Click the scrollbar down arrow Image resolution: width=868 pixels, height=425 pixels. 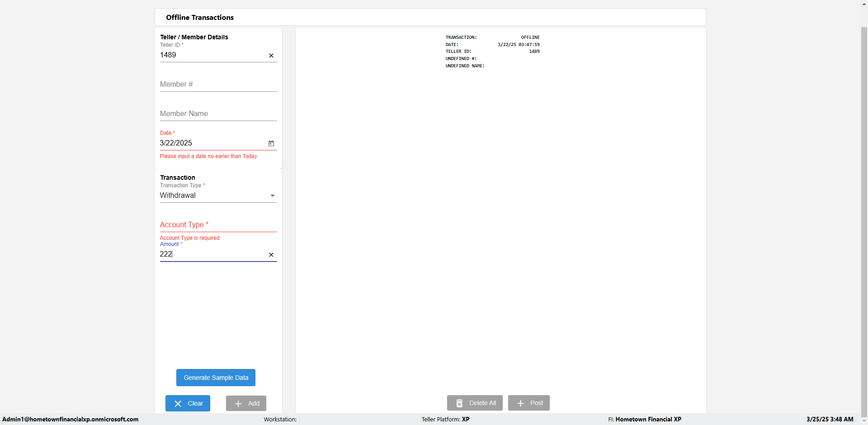864,421
